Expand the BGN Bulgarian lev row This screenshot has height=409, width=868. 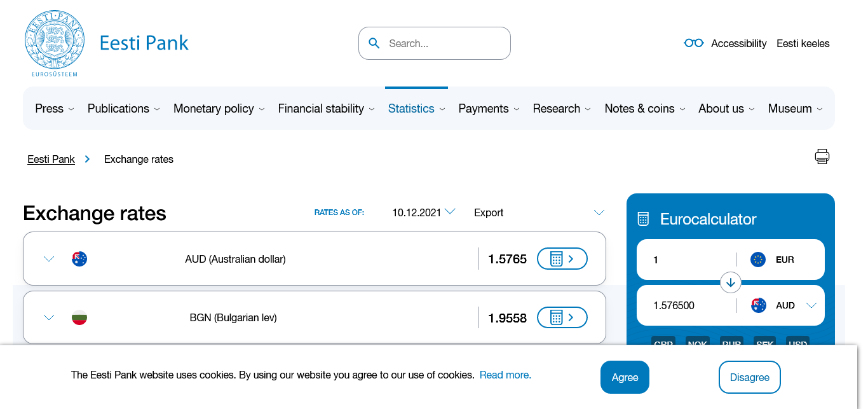click(x=49, y=317)
